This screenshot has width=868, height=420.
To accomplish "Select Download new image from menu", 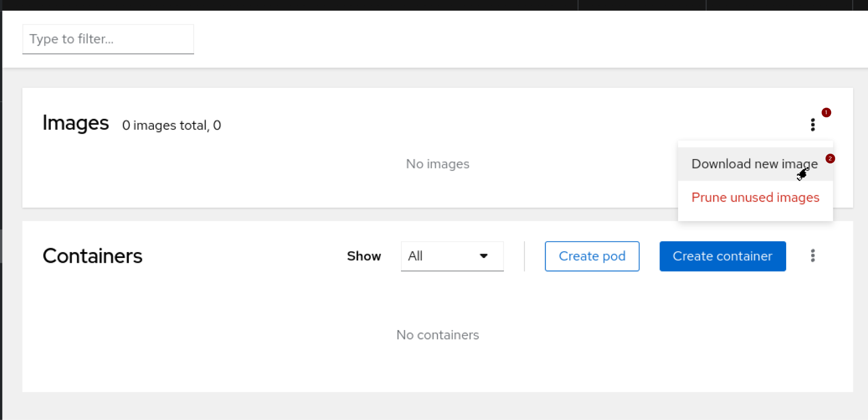I will (x=754, y=164).
